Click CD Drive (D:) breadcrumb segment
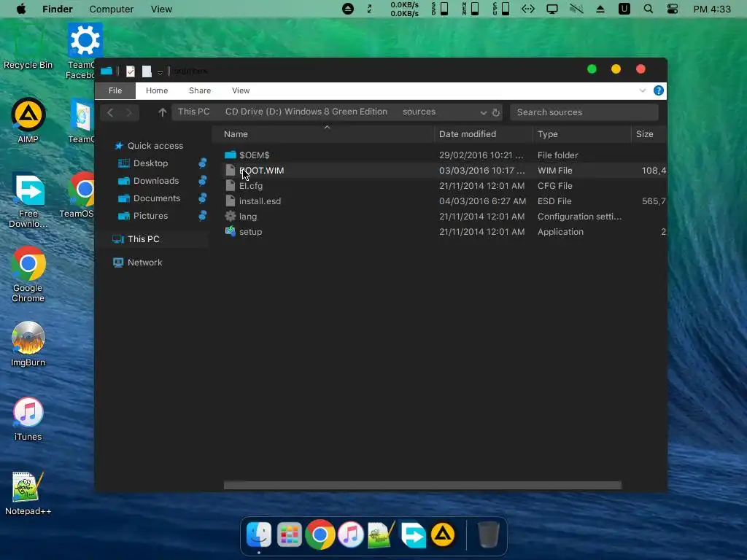 306,112
